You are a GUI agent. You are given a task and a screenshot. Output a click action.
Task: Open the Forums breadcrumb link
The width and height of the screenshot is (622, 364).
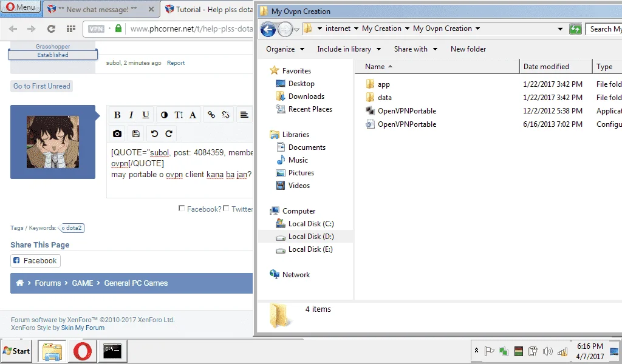pyautogui.click(x=47, y=283)
